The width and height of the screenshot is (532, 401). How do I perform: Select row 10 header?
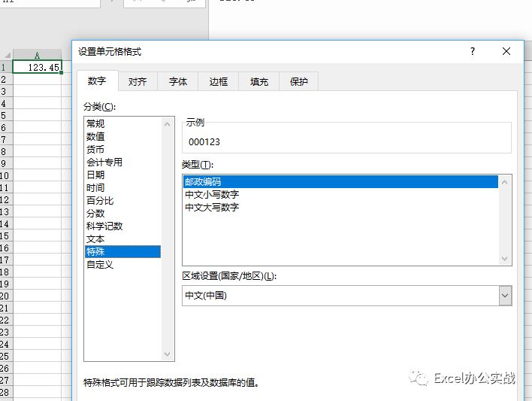point(6,176)
